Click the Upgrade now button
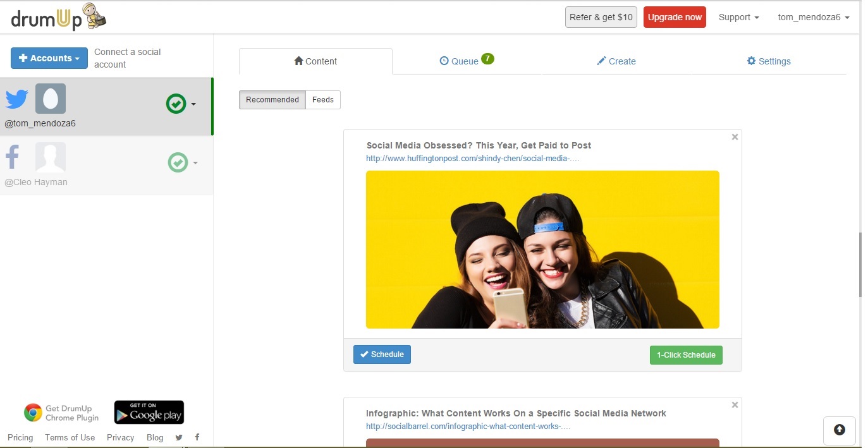Screen dimensions: 868x448 coord(675,17)
